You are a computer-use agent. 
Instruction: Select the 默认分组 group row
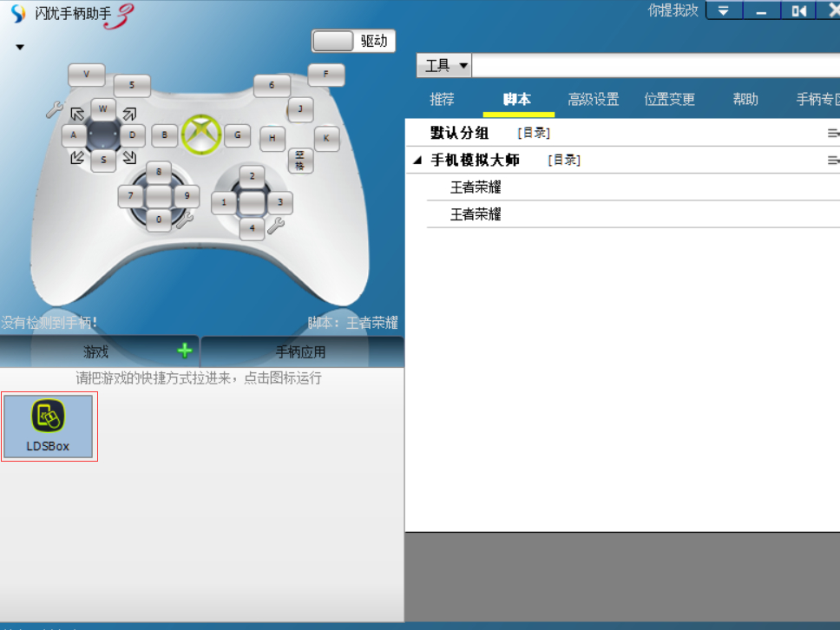[622, 133]
